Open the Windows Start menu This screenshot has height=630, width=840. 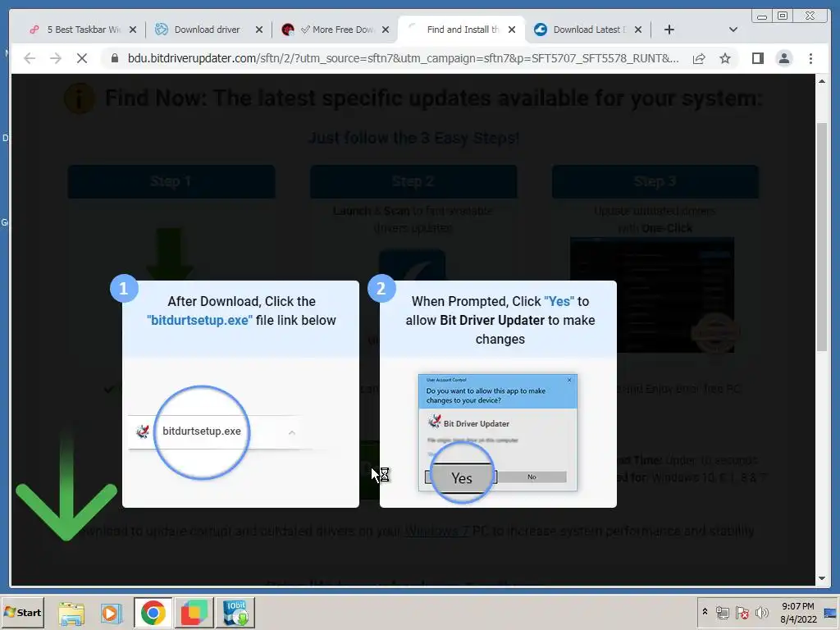click(x=22, y=612)
